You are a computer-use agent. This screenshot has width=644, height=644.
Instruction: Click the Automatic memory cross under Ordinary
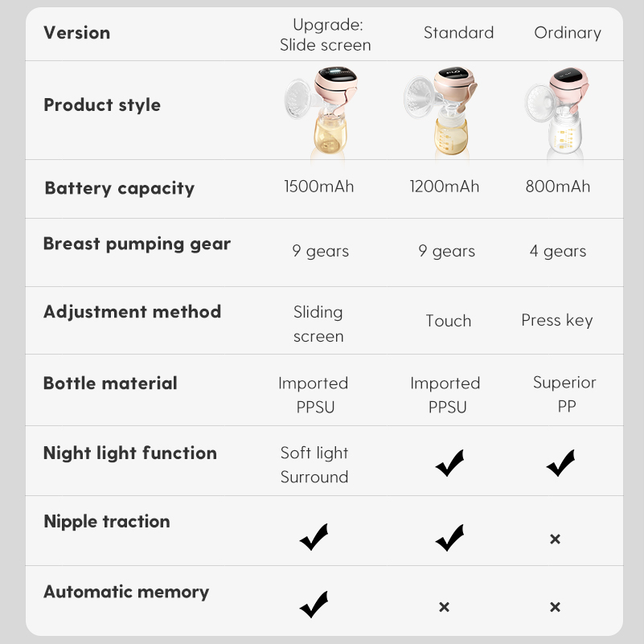(x=555, y=607)
